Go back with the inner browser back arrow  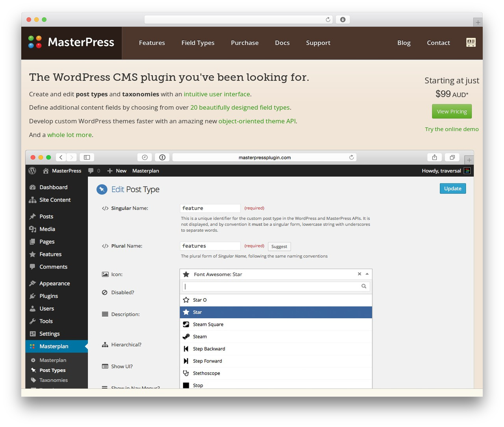pos(61,157)
